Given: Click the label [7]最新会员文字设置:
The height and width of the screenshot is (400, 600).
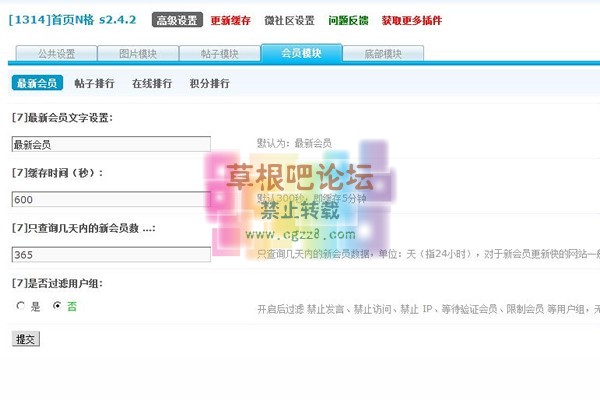Looking at the screenshot, I should click(62, 118).
